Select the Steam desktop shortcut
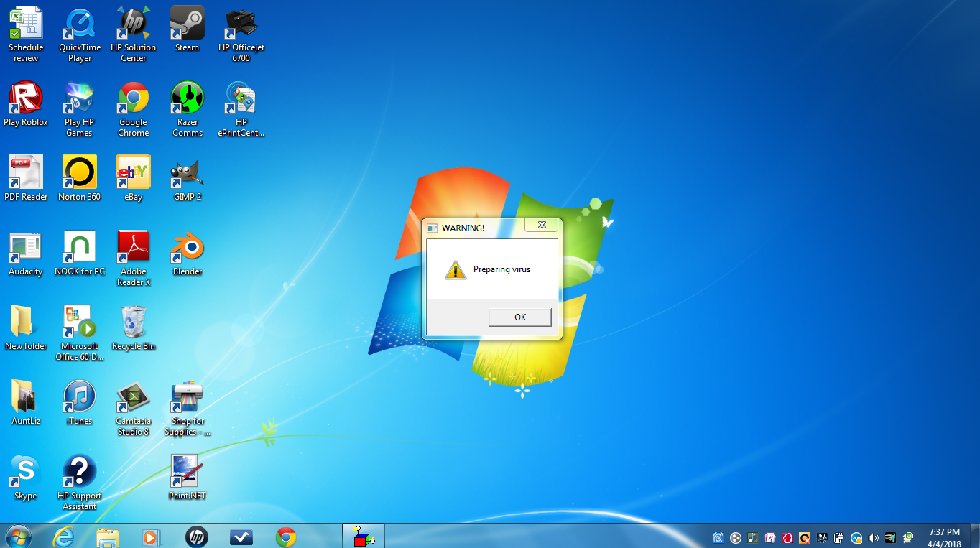The height and width of the screenshot is (548, 980). coord(188,29)
